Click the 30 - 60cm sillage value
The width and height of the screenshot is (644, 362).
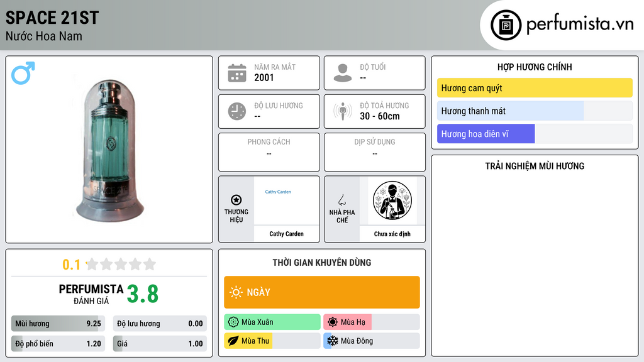click(380, 116)
